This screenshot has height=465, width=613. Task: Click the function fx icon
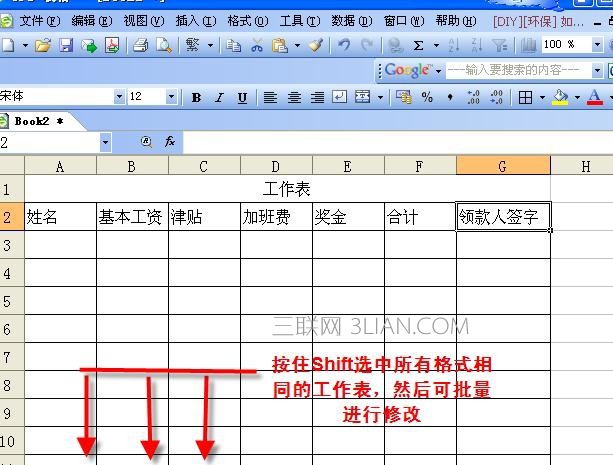(170, 142)
